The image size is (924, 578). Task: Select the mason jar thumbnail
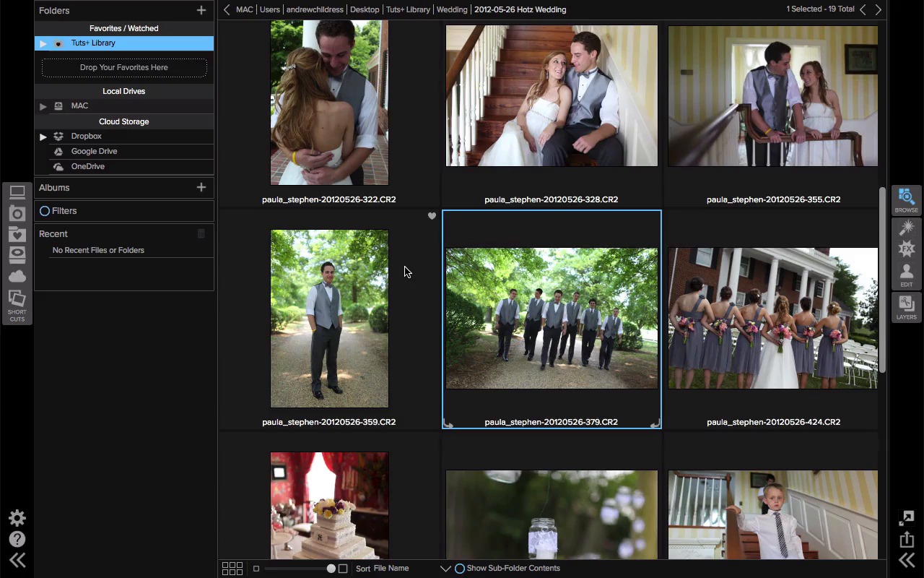552,514
